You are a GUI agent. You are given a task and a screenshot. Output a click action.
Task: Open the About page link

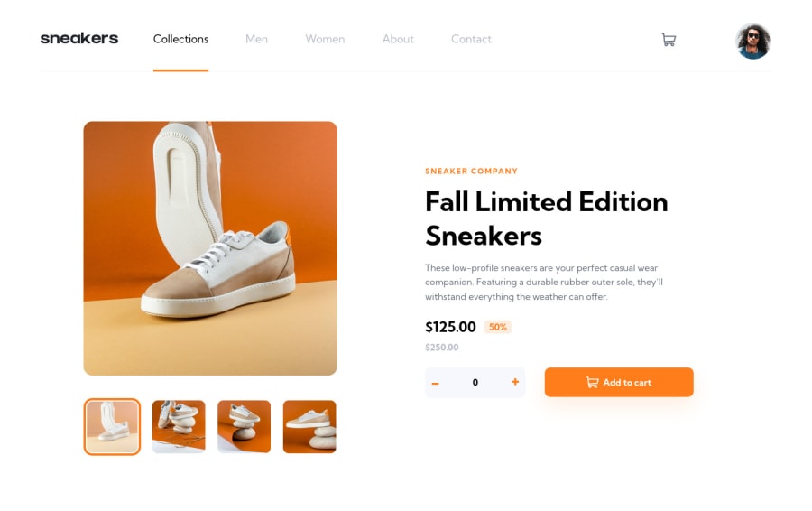click(398, 40)
